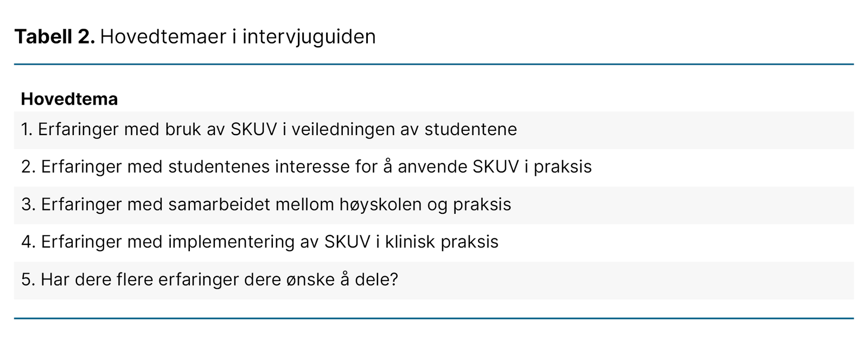Select the "Hovedtema" column header
Viewport: 868px width, 349px height.
(x=69, y=99)
